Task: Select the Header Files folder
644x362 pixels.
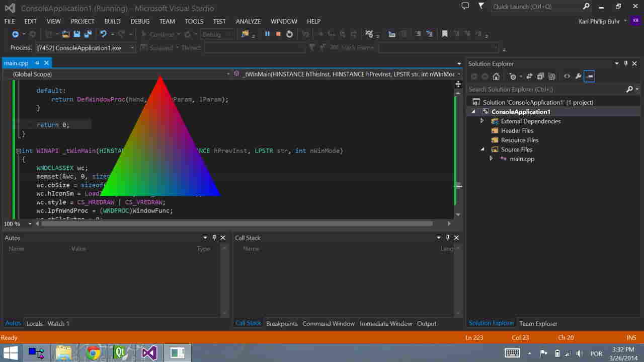Action: [x=517, y=130]
